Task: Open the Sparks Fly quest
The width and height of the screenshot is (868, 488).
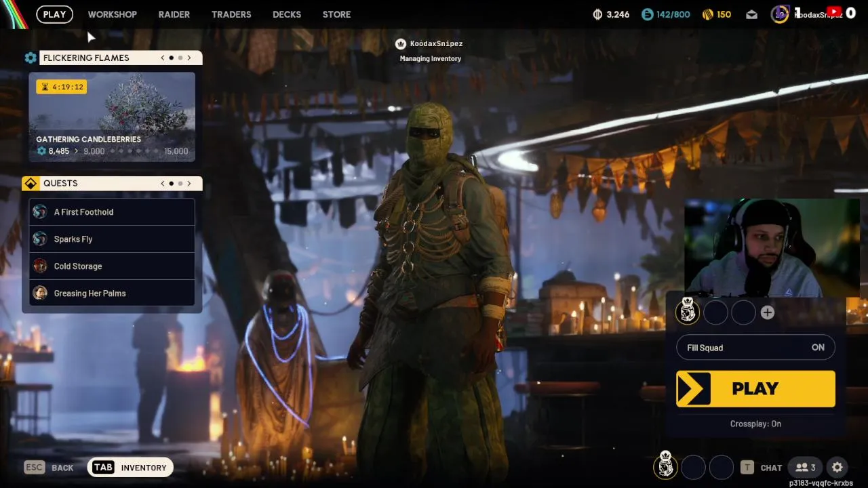Action: 112,239
